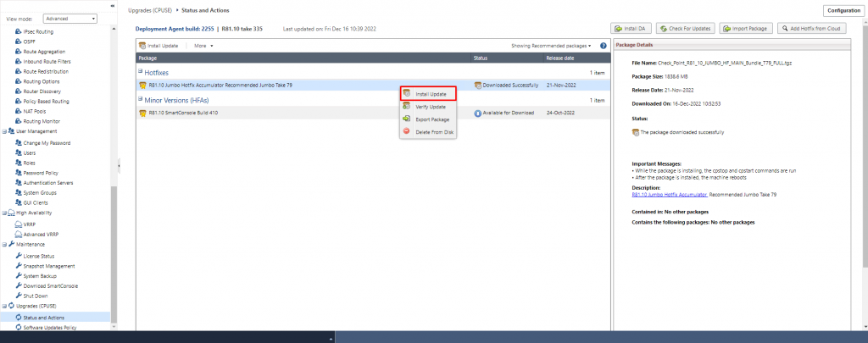Screen dimensions: 868x343
Task: Click the Configuration button at top right
Action: click(843, 10)
